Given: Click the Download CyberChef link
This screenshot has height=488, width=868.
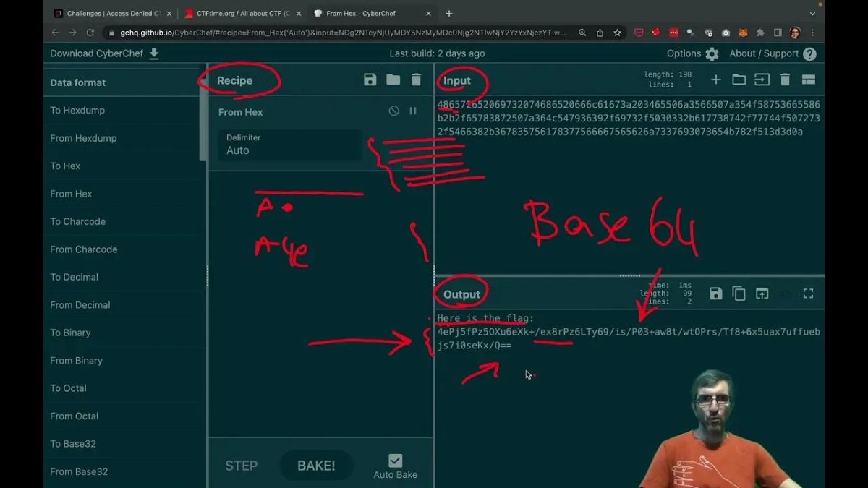Looking at the screenshot, I should (96, 53).
